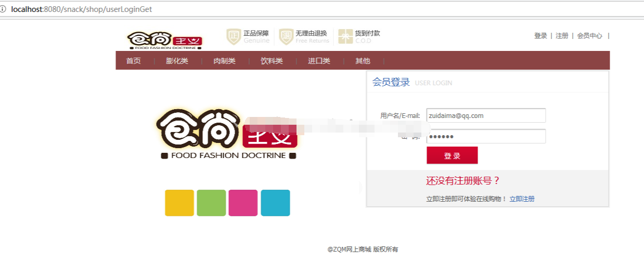Click the 还没有注册账号？ text
This screenshot has height=263, width=644.
click(463, 181)
